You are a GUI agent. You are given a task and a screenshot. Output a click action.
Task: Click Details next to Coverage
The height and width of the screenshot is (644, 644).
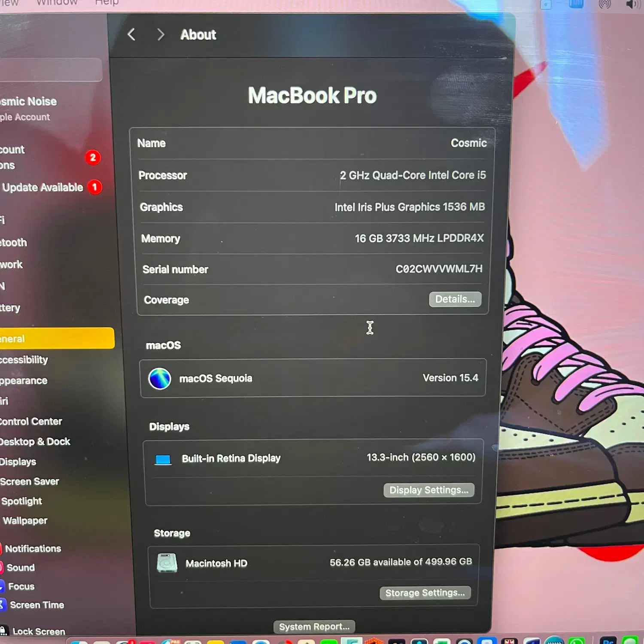point(455,299)
